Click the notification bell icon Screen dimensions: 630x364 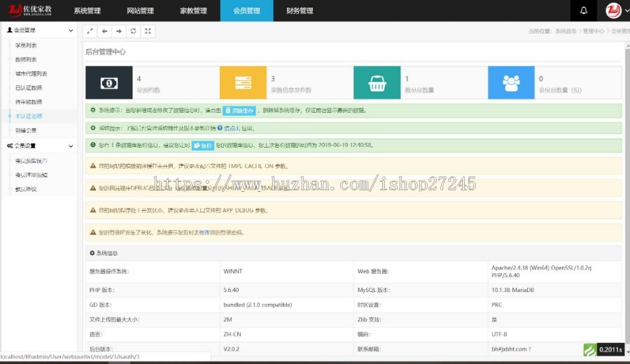click(x=583, y=10)
